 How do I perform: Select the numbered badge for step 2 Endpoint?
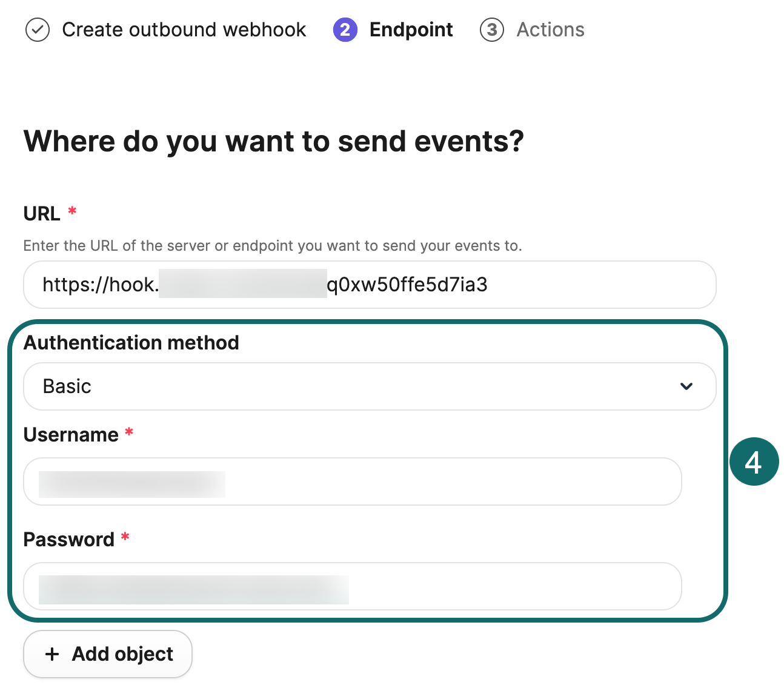click(x=345, y=30)
